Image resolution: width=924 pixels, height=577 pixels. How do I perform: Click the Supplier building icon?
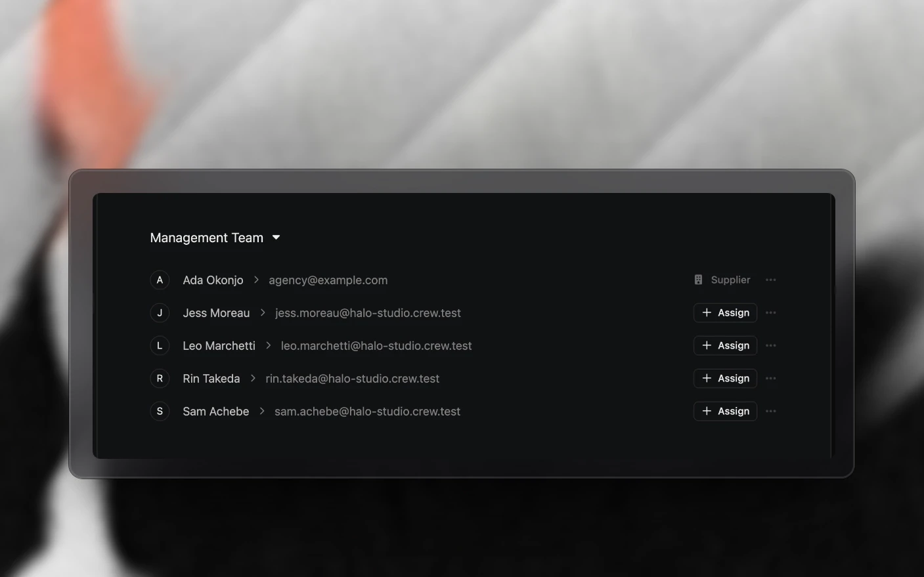(698, 280)
